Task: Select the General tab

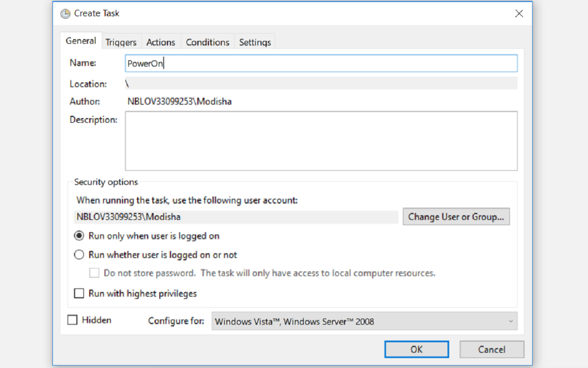Action: tap(81, 41)
